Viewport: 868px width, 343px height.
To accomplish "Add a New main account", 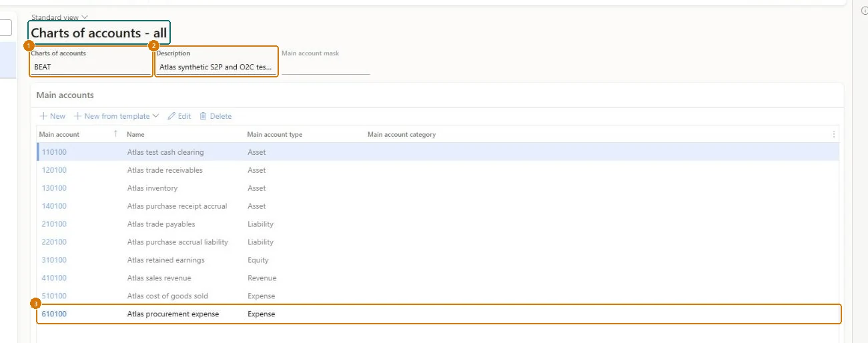I will pos(53,116).
